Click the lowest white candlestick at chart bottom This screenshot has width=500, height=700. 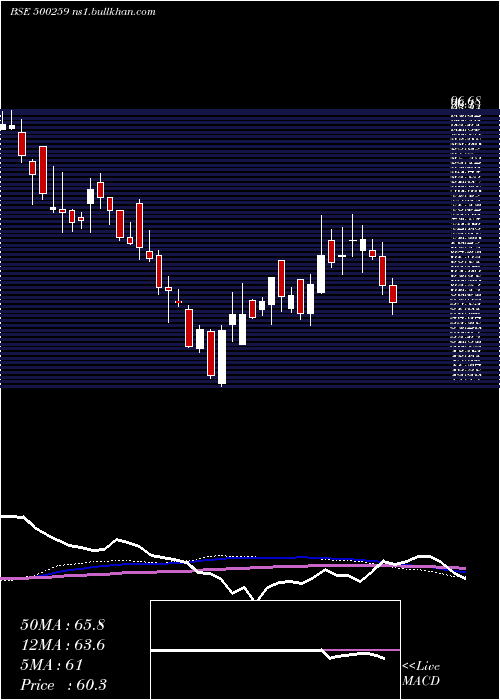click(x=222, y=357)
